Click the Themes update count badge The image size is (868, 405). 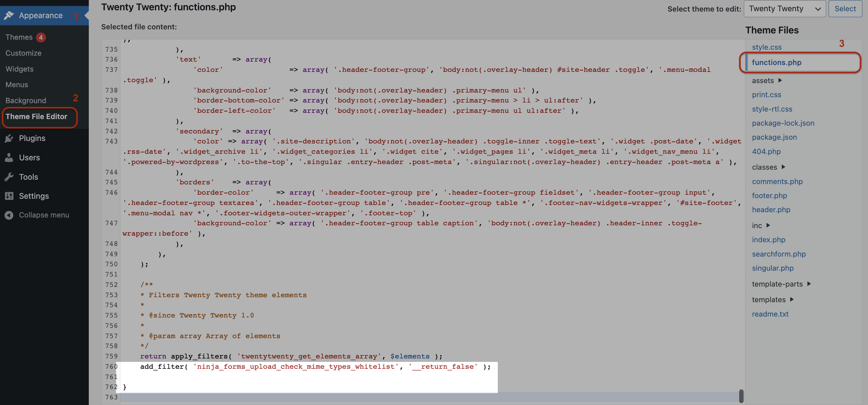tap(41, 37)
